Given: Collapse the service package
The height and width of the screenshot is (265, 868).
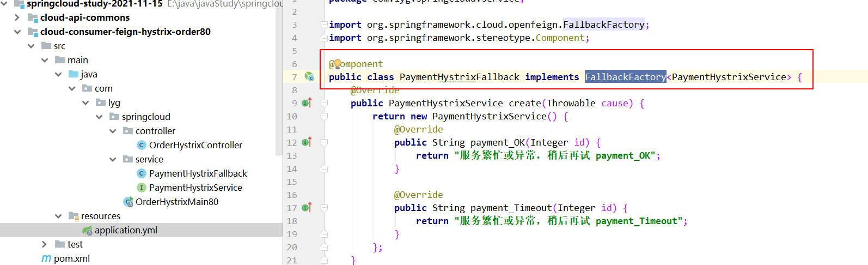Looking at the screenshot, I should pos(113,159).
